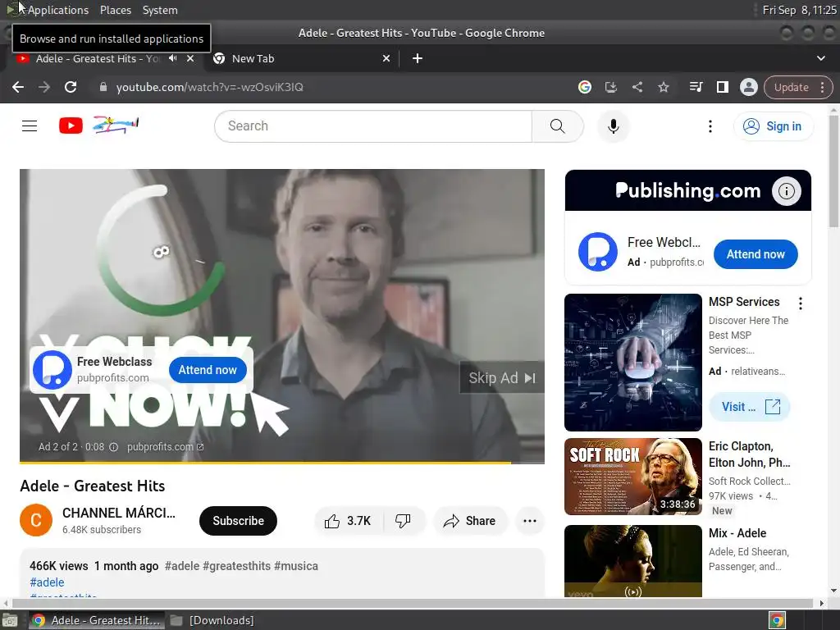Skip the ad with Skip Ad
840x630 pixels.
502,378
